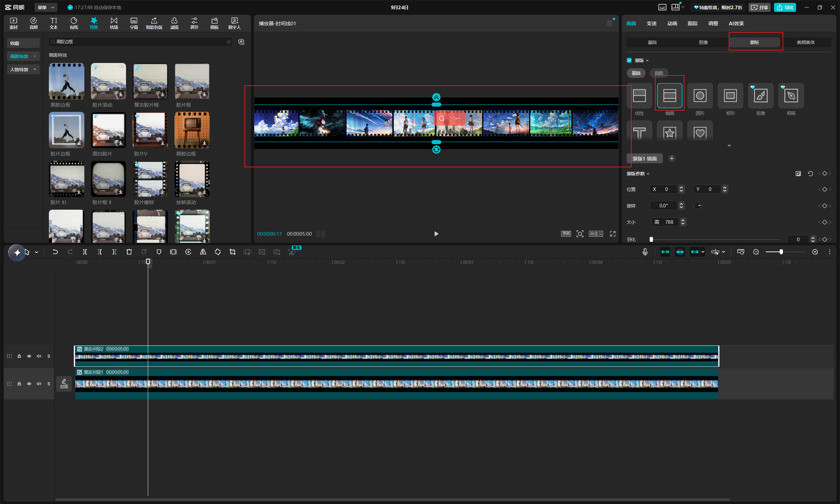
Task: Click the effects search field 黑胶边框
Action: (x=140, y=42)
